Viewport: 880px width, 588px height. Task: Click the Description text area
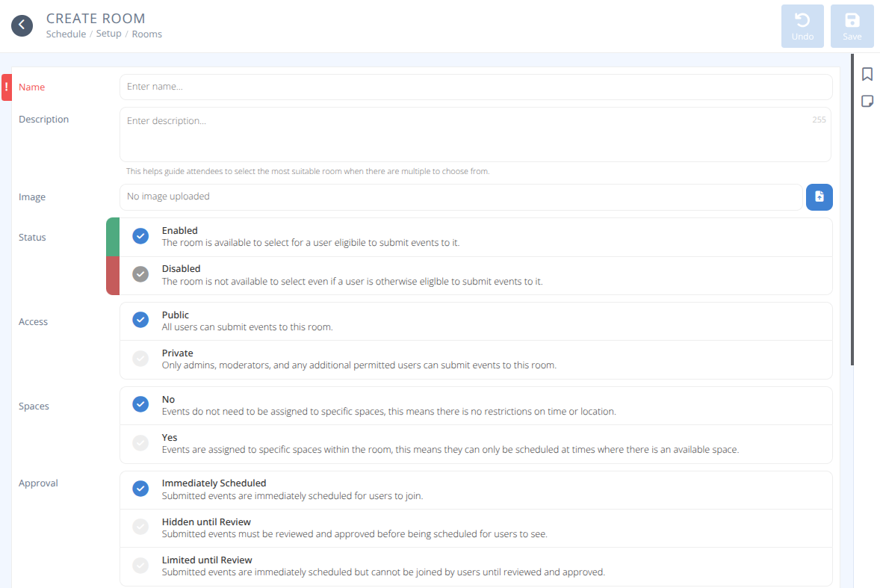click(476, 134)
